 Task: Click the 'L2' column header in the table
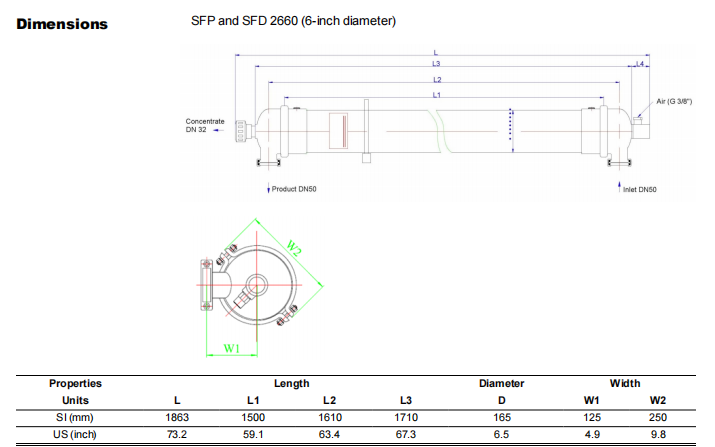click(x=329, y=400)
